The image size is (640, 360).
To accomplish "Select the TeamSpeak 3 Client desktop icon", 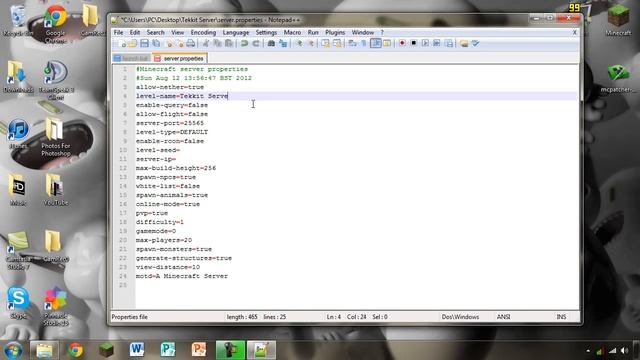I will click(x=56, y=80).
